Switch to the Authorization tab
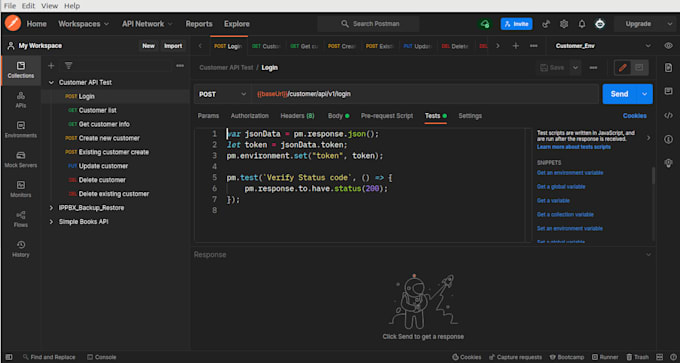Image resolution: width=680 pixels, height=363 pixels. pyautogui.click(x=250, y=116)
